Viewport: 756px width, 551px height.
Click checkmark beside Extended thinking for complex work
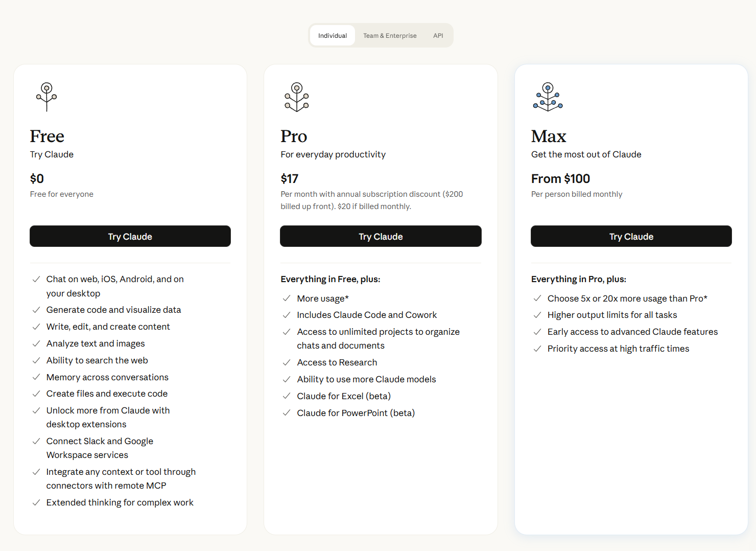point(36,502)
